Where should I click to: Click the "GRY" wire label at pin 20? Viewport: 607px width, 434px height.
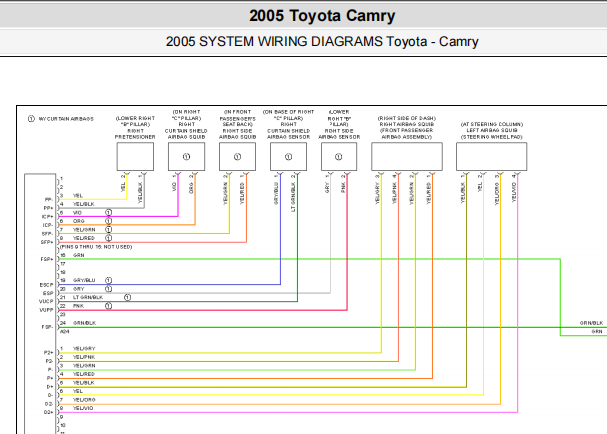79,289
